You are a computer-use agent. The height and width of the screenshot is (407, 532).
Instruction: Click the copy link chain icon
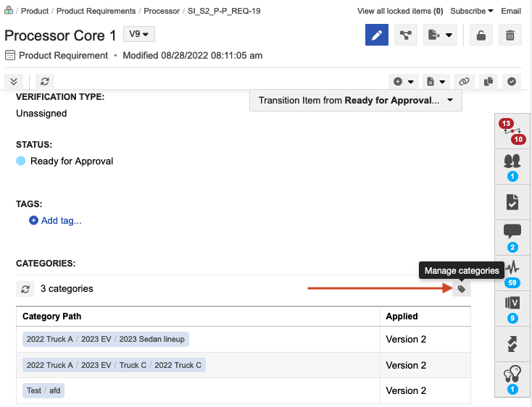pos(465,82)
